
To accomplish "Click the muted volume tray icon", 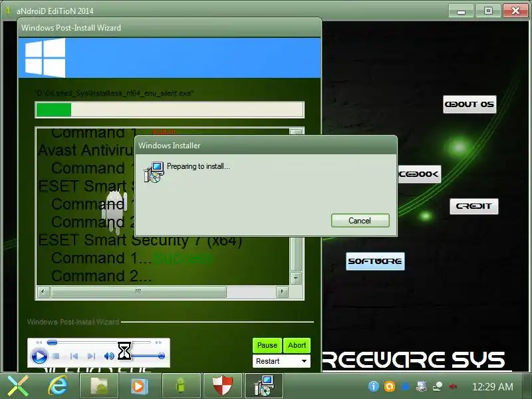I will [453, 386].
